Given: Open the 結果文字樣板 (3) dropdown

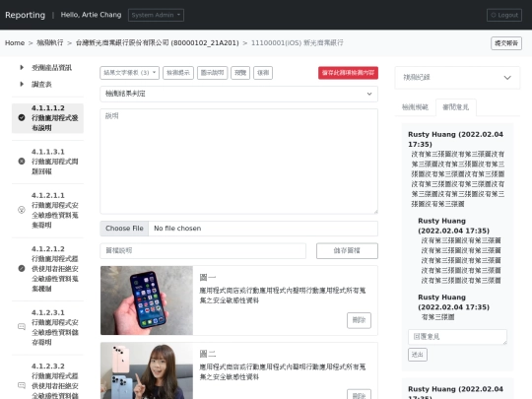Looking at the screenshot, I should [130, 73].
